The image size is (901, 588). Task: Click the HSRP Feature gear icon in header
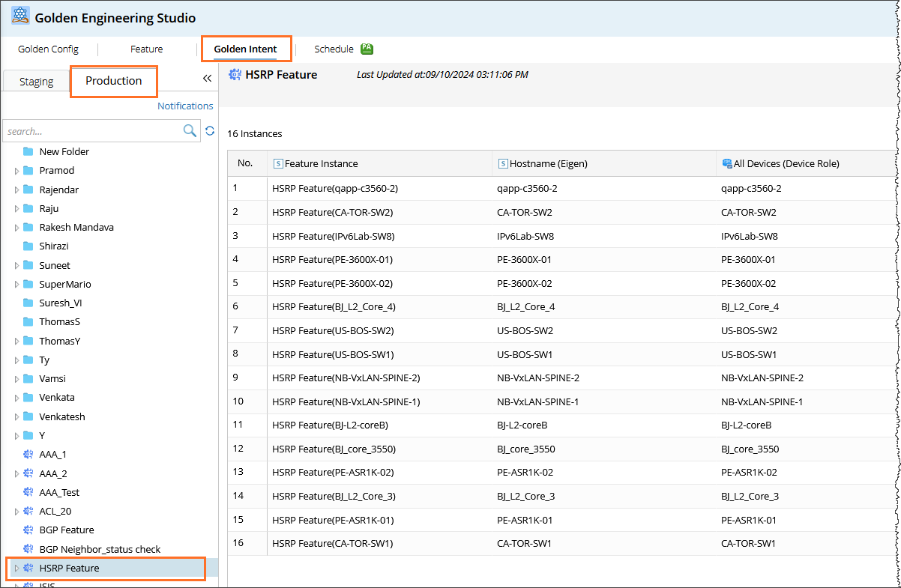click(235, 75)
